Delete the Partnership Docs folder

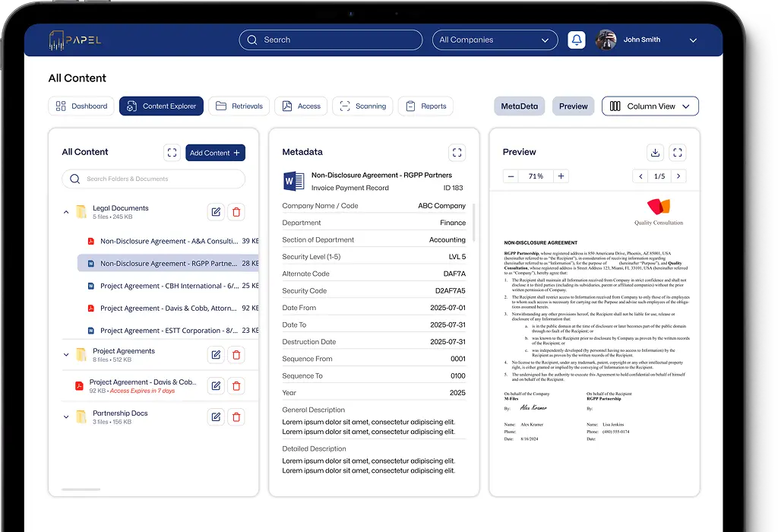pos(236,416)
